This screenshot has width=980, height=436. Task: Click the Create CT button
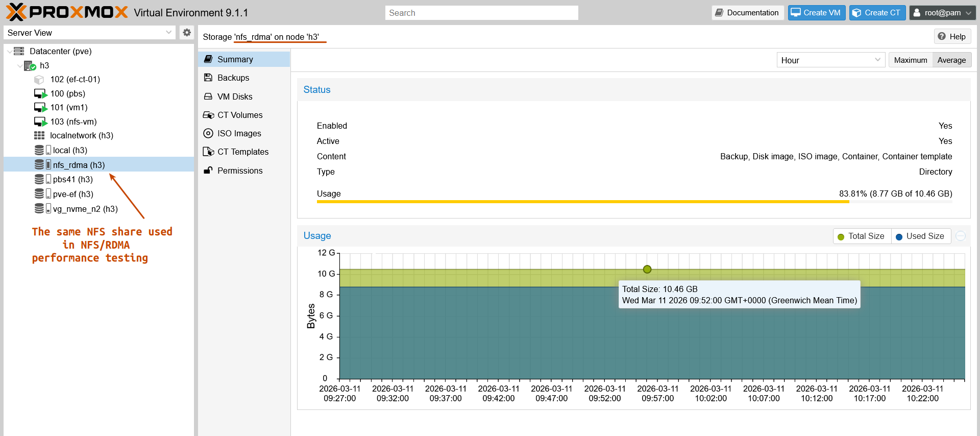[x=877, y=13]
